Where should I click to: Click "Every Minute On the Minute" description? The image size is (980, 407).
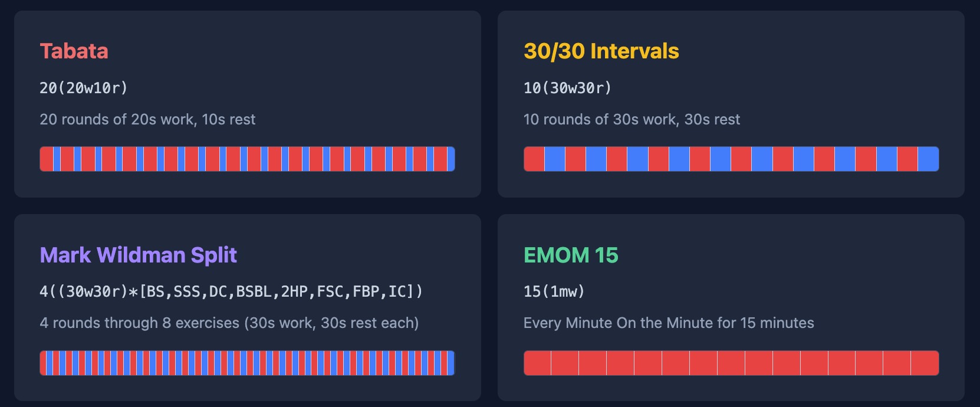tap(668, 323)
